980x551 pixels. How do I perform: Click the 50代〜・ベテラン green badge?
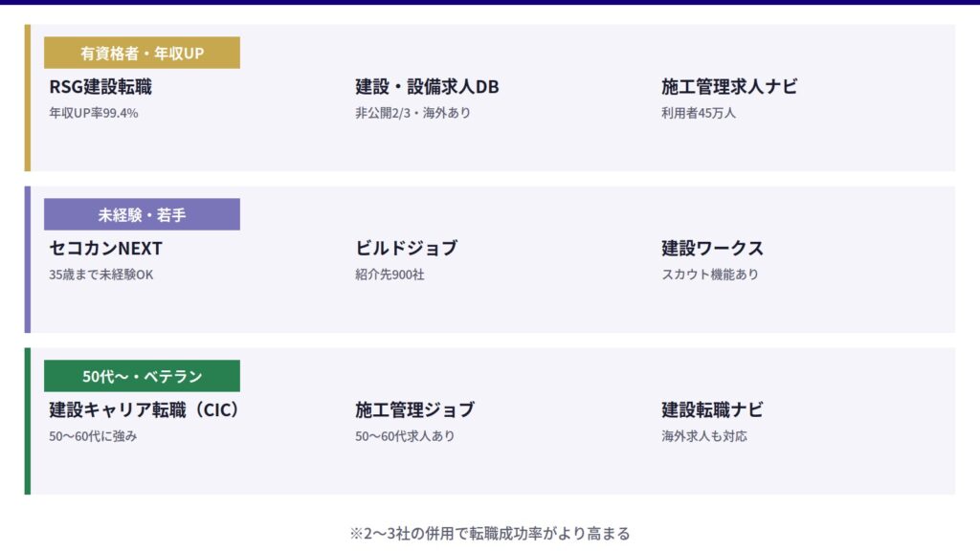142,376
